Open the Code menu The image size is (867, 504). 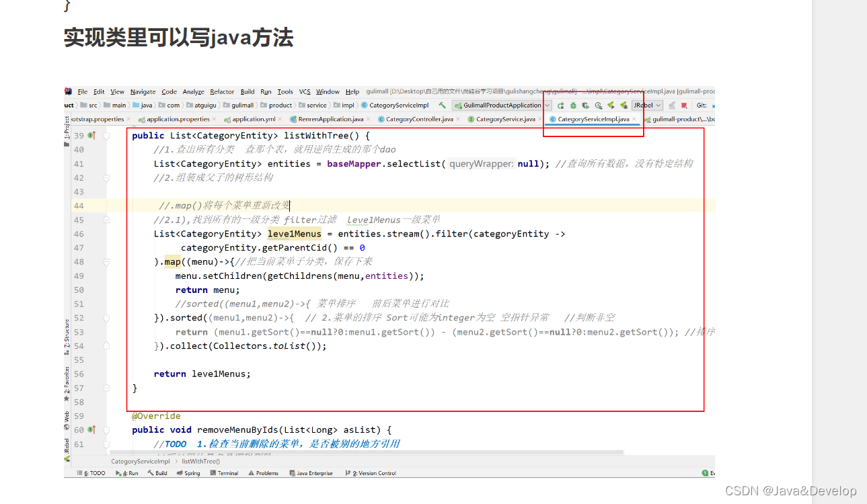[169, 91]
